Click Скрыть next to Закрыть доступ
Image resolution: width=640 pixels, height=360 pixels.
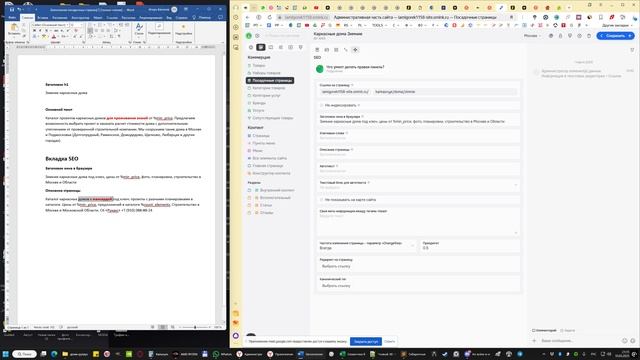click(x=389, y=341)
